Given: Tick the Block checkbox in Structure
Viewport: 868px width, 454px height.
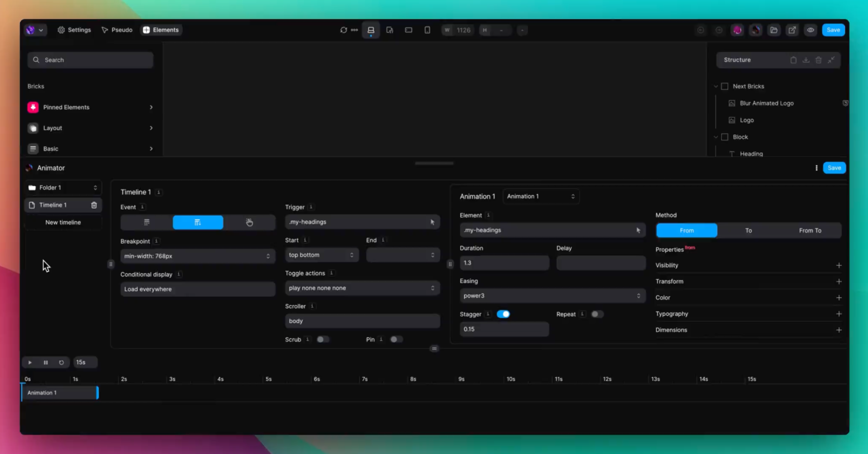Looking at the screenshot, I should click(x=725, y=137).
